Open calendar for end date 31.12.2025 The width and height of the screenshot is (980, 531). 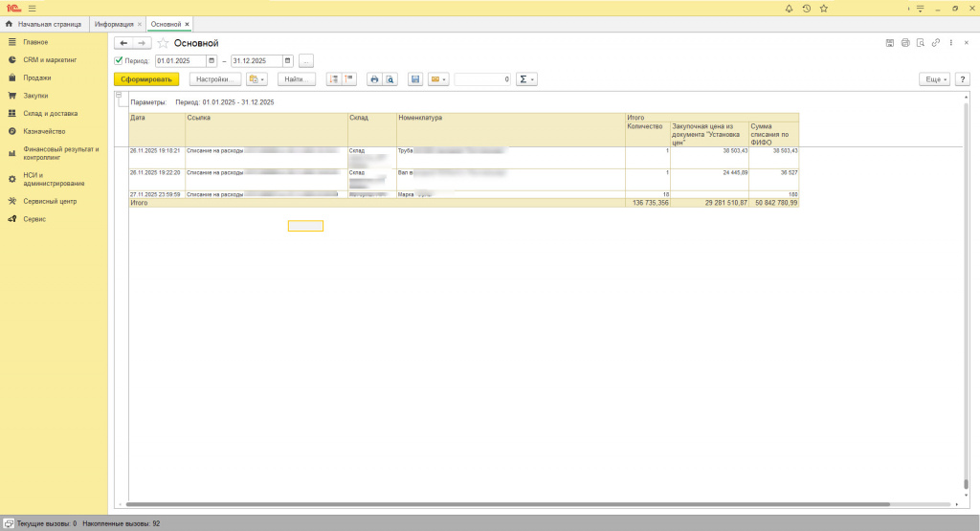[x=287, y=60]
